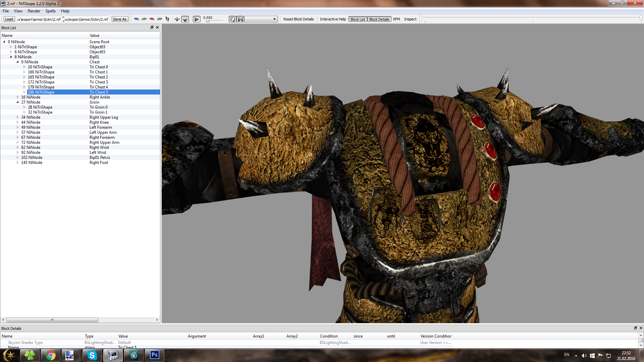
Task: Expand the 1 NiTriShape row
Action: click(11, 47)
